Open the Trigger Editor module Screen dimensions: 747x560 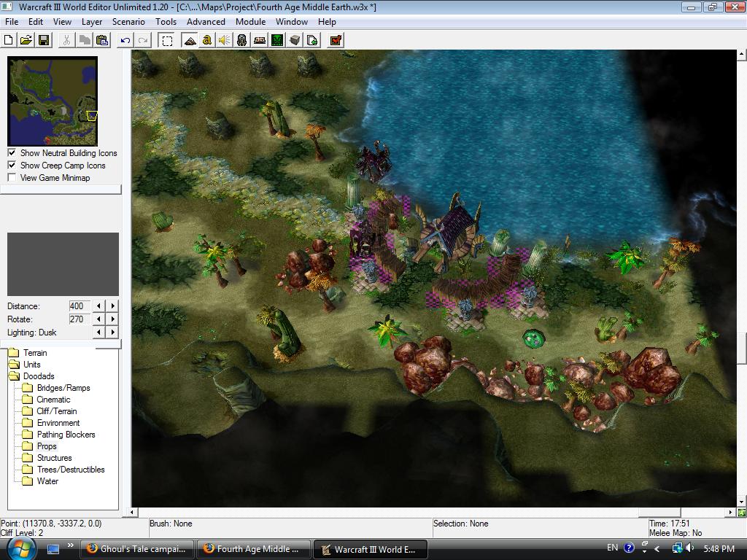tap(206, 41)
